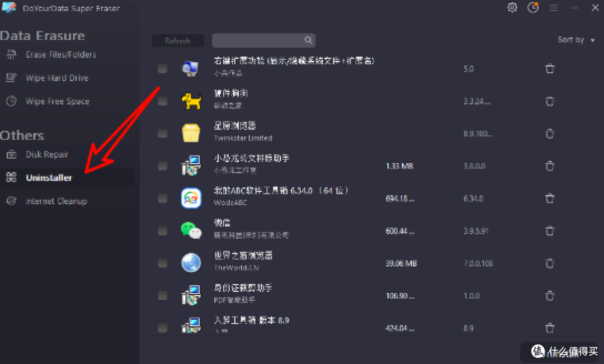Click the 3.9.5.91 version value
The image size is (604, 364).
(476, 231)
